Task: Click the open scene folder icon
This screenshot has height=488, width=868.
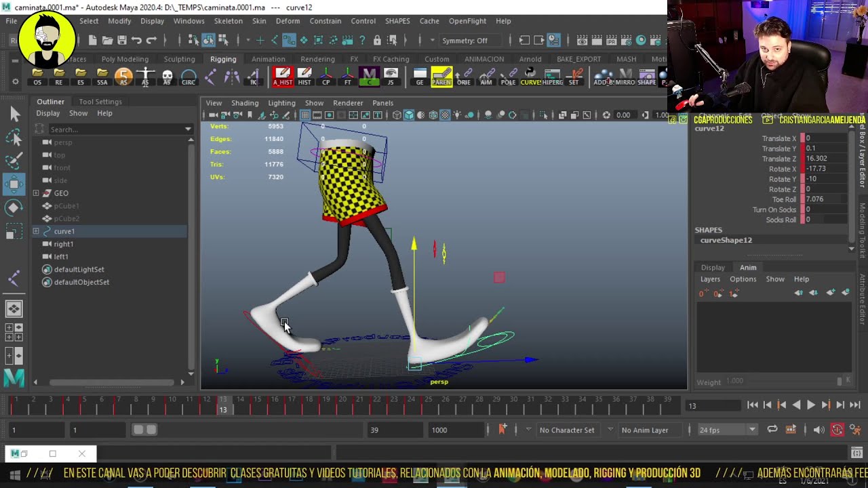Action: pos(107,41)
